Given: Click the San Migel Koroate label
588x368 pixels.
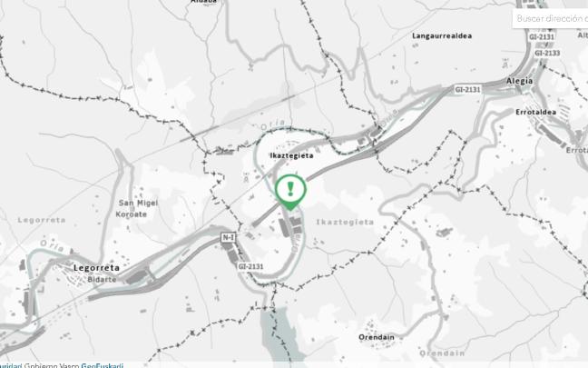Looking at the screenshot, I should point(136,208).
